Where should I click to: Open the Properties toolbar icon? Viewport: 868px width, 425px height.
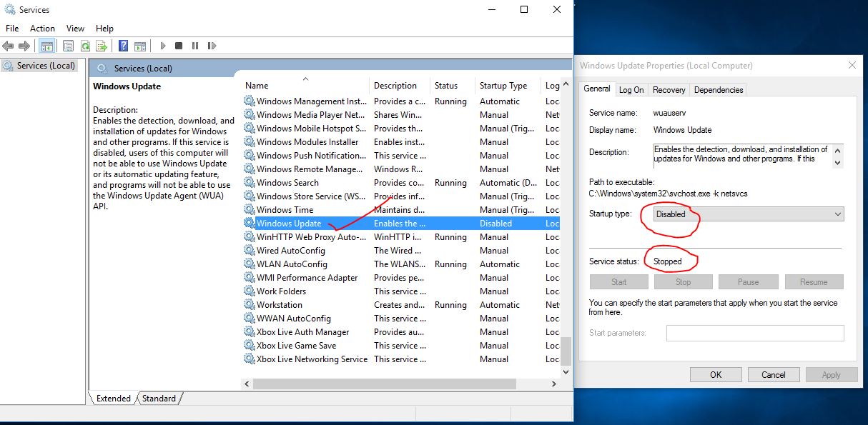coord(68,46)
